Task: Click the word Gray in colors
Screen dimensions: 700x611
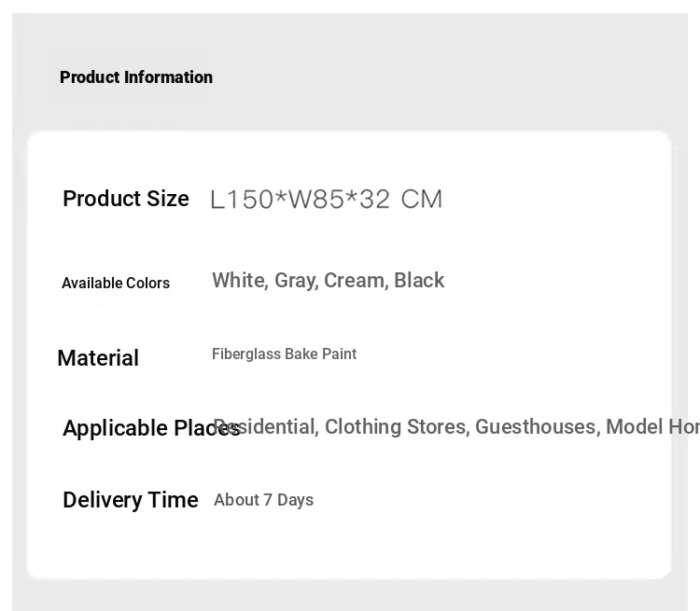Action: tap(296, 281)
